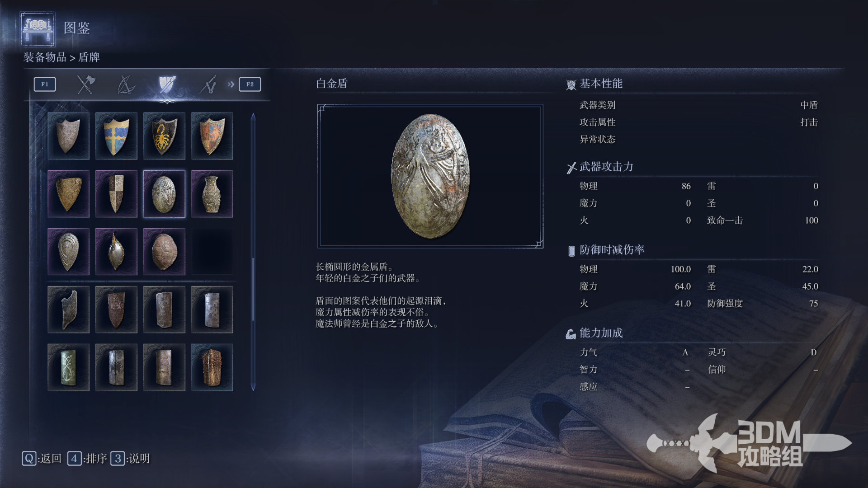The width and height of the screenshot is (868, 488).
Task: Click the item list scrollbar handle
Action: [x=253, y=289]
